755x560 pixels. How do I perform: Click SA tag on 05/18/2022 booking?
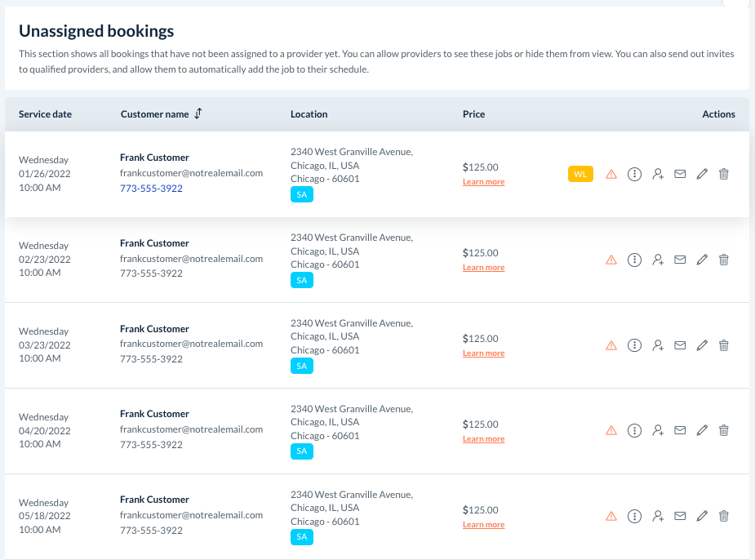tap(302, 537)
